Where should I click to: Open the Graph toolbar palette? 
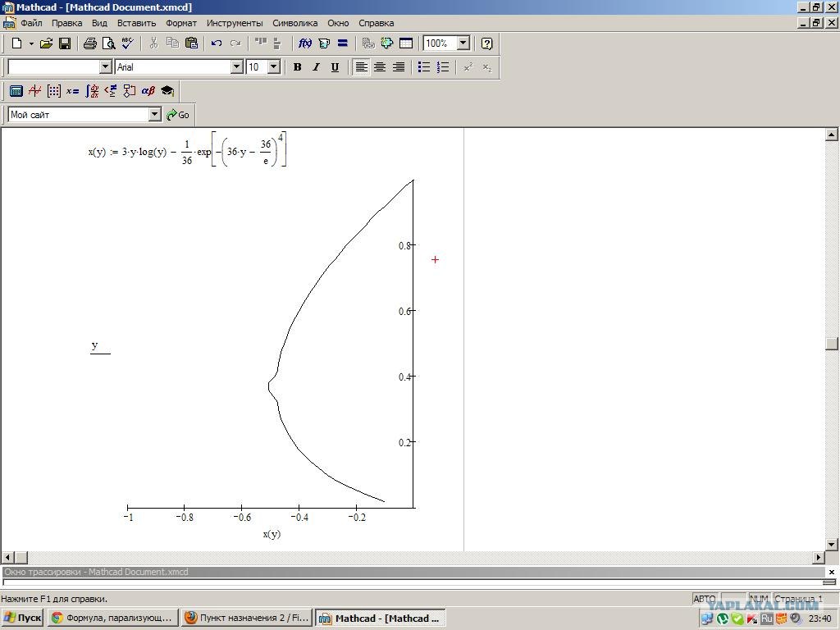pos(34,91)
